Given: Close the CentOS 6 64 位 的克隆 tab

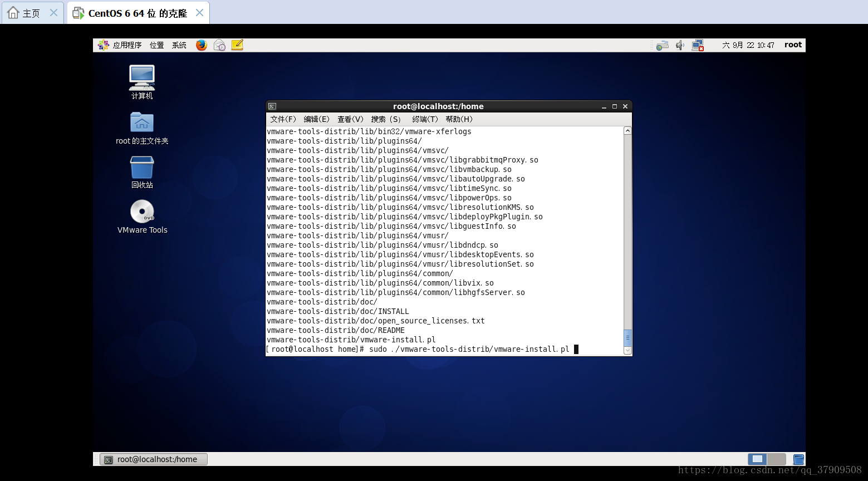Looking at the screenshot, I should click(199, 12).
